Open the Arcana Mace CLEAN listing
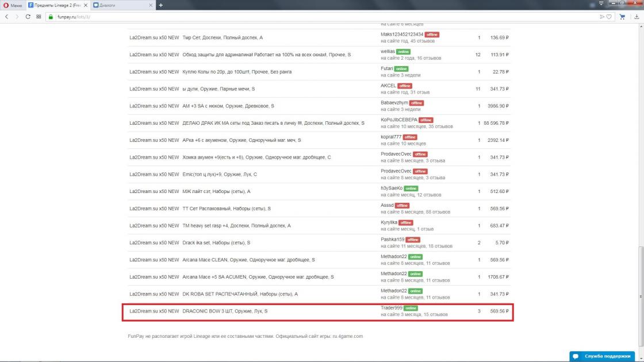This screenshot has height=362, width=644. [x=248, y=260]
